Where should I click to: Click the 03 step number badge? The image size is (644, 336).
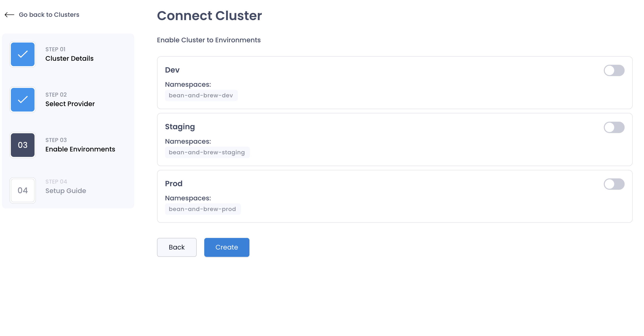tap(23, 145)
